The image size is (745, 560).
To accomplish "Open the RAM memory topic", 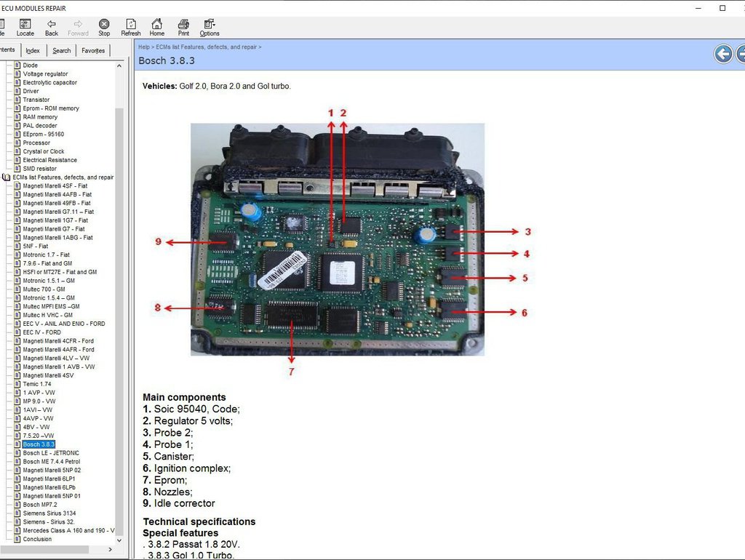I will point(40,117).
